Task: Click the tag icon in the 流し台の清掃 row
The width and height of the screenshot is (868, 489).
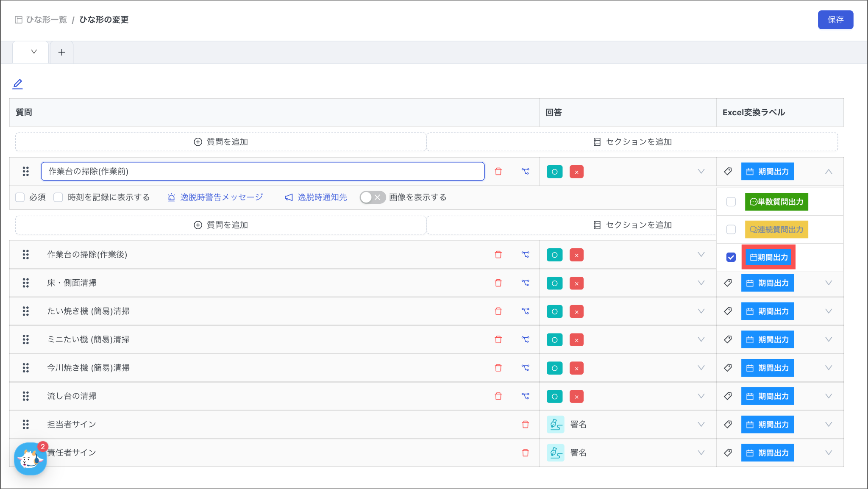Action: click(x=728, y=396)
